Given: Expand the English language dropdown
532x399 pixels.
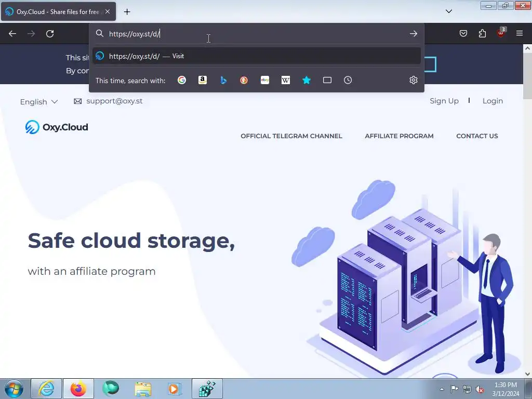Looking at the screenshot, I should click(x=39, y=102).
